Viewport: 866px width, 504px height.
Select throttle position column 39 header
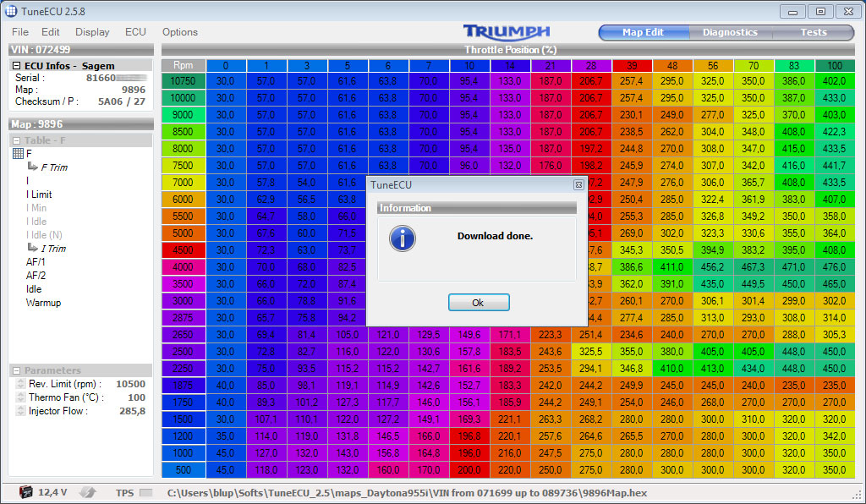[631, 65]
